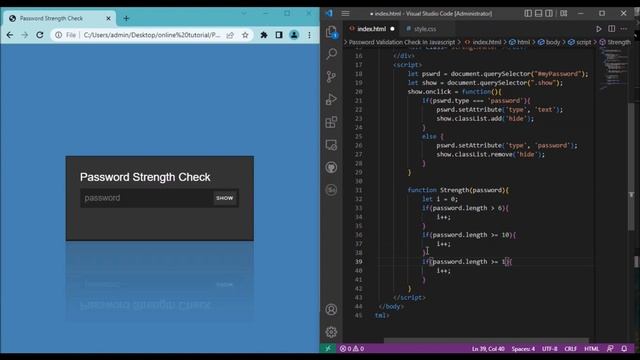Bookmark this page with the star icon
Image resolution: width=640 pixels, height=360 pixels.
coord(245,35)
